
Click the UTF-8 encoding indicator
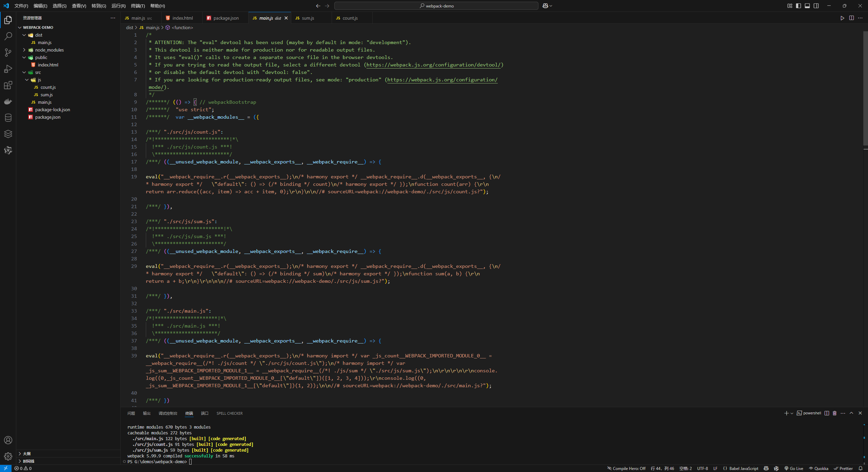point(703,468)
